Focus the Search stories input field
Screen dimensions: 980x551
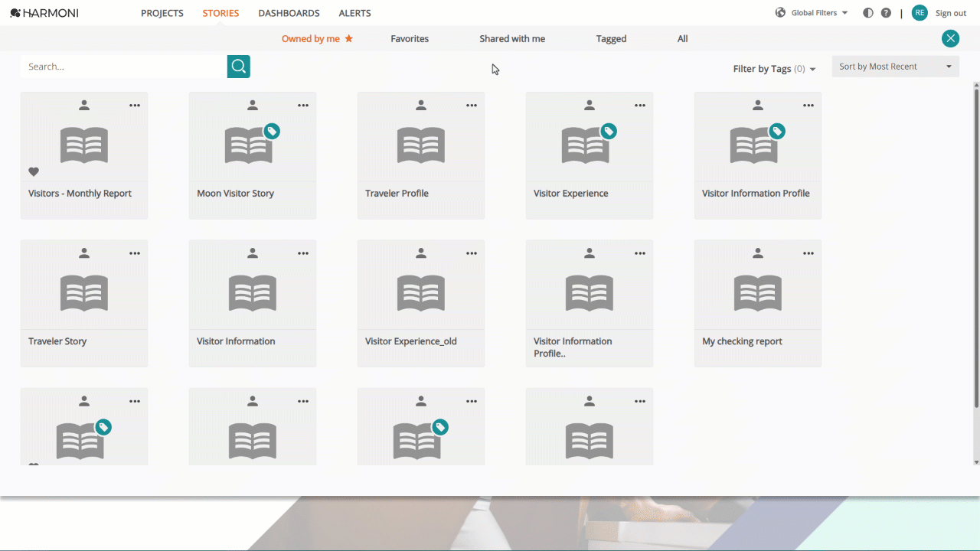124,67
